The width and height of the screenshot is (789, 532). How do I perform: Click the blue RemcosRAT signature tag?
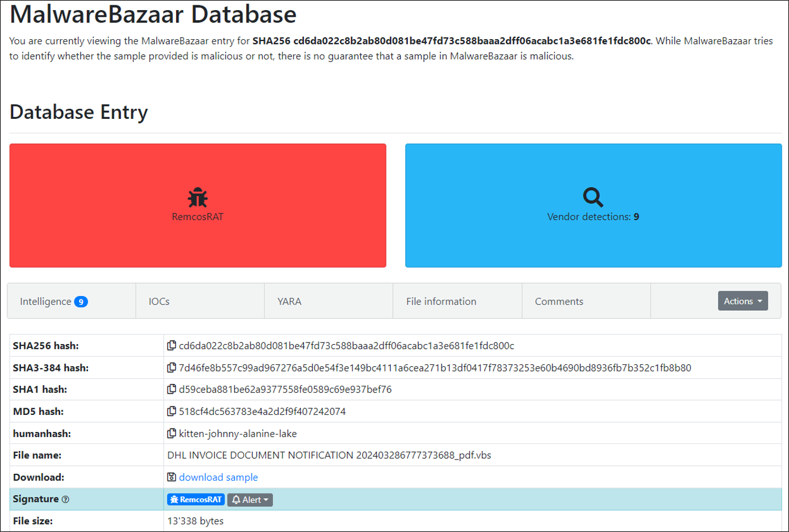pyautogui.click(x=196, y=500)
